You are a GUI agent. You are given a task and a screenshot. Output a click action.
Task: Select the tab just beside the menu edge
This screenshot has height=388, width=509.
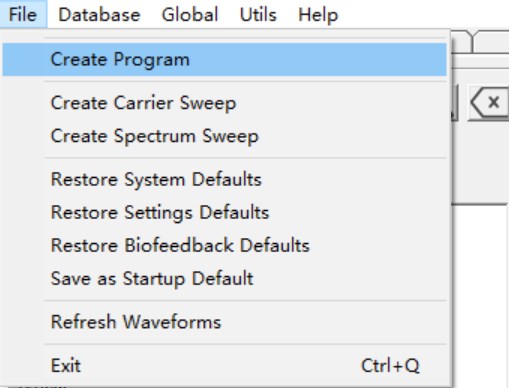pos(462,41)
